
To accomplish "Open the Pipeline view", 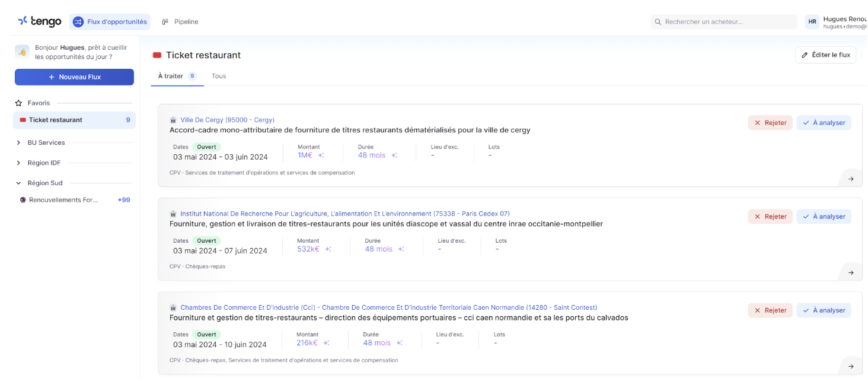I will (180, 22).
